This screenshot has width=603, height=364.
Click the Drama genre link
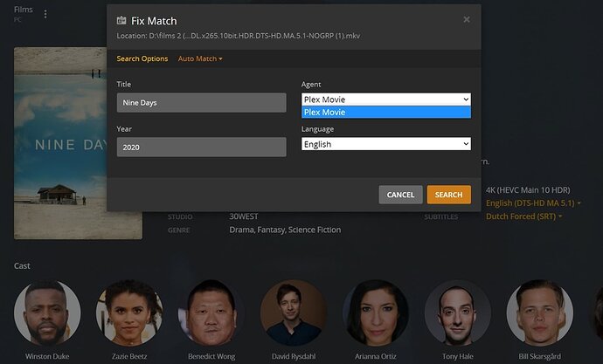click(241, 230)
